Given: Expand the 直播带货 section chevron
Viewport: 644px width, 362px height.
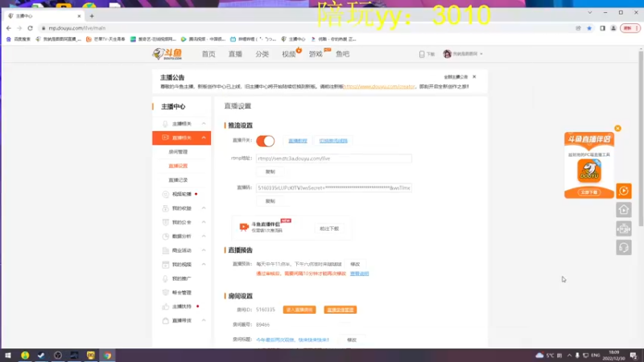Looking at the screenshot, I should [204, 320].
